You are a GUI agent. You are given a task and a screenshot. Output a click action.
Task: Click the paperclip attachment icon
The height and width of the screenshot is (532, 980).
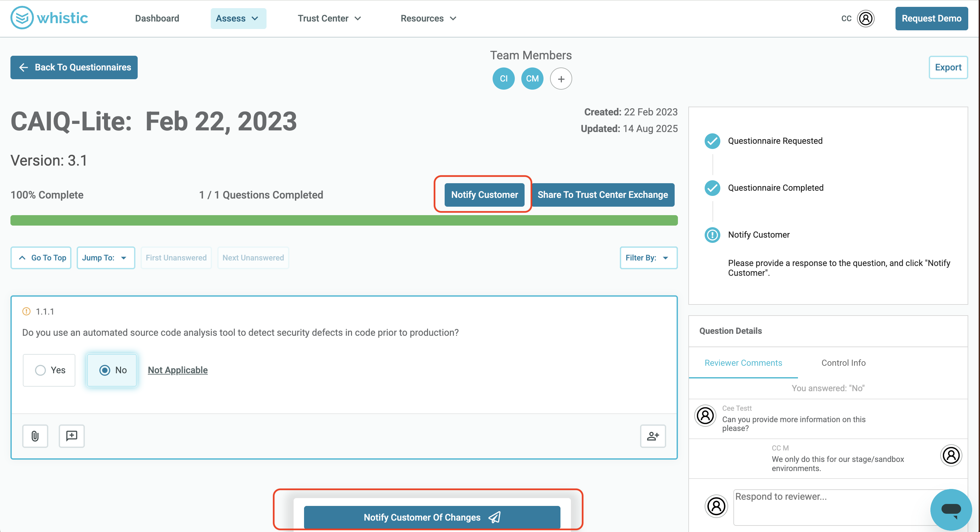coord(35,436)
